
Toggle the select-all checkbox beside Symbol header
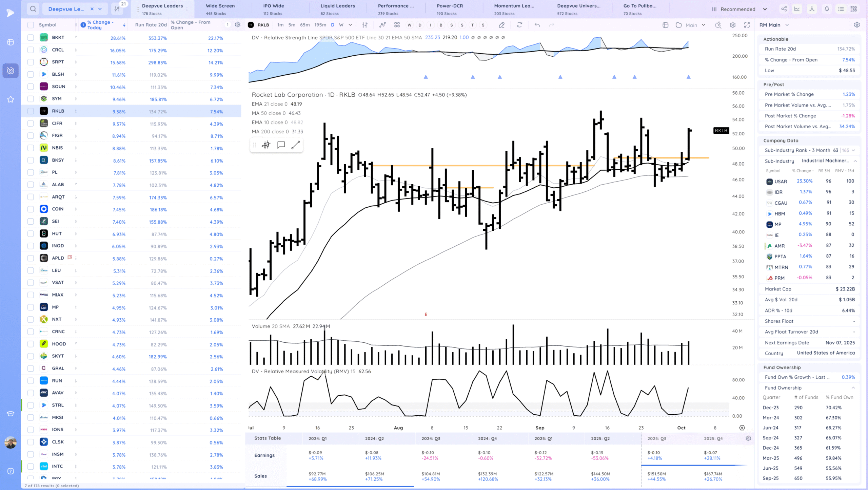31,25
